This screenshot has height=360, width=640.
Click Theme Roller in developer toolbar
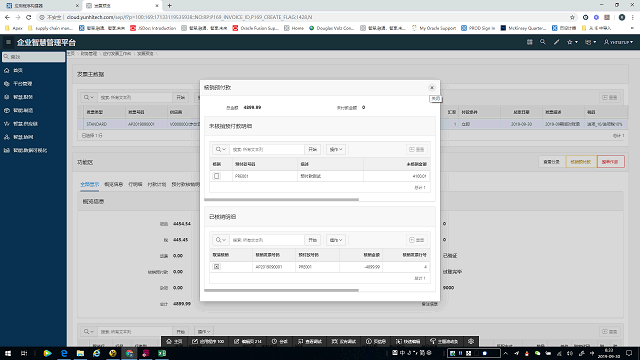click(x=444, y=341)
